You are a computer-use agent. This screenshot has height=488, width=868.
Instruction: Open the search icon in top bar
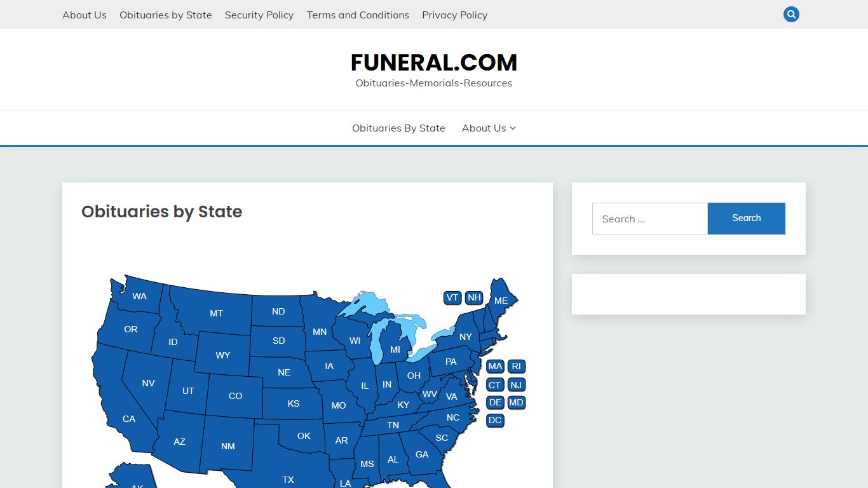(791, 14)
